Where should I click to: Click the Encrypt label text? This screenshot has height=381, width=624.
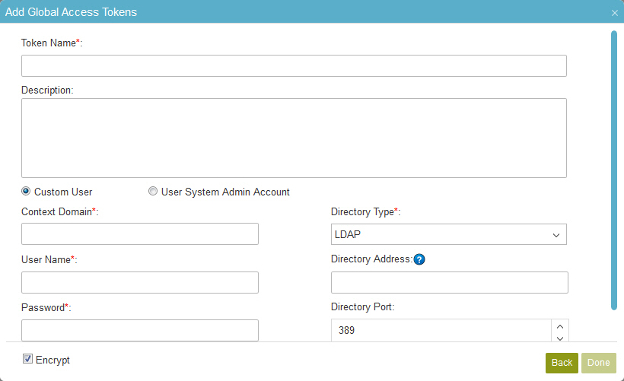(x=53, y=360)
